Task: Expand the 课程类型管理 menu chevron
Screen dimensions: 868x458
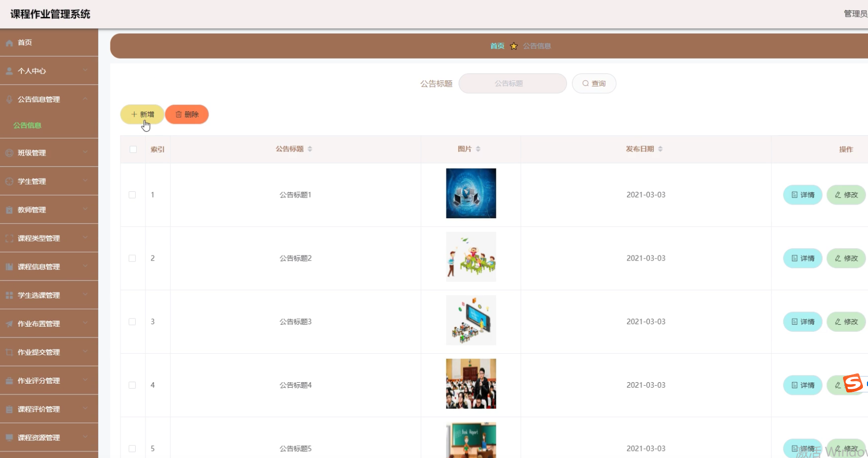Action: click(x=85, y=237)
